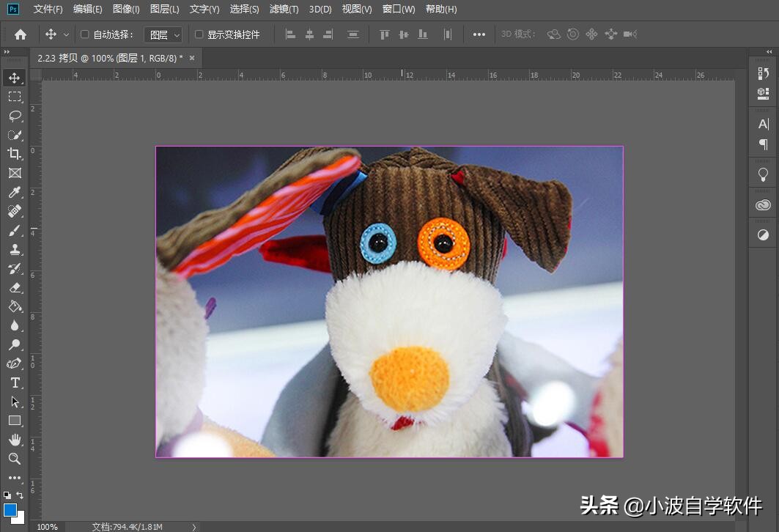
Task: Select the Rectangle shape tool
Action: (15, 421)
